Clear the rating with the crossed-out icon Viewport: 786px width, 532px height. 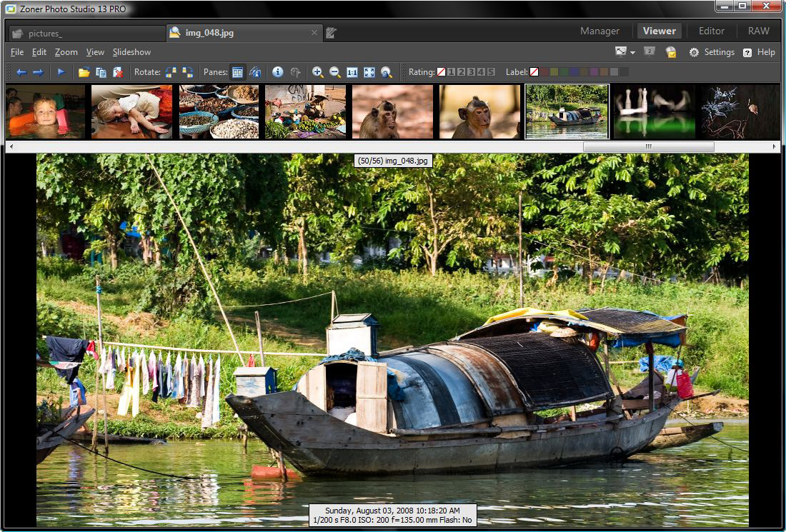[x=441, y=71]
